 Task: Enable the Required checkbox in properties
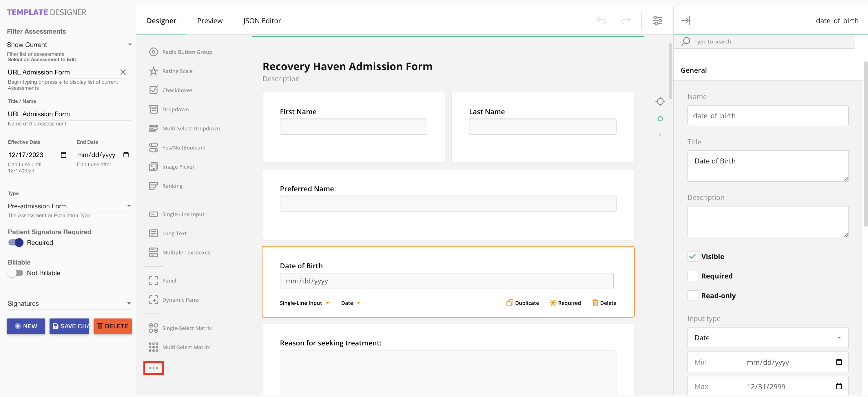pos(692,276)
